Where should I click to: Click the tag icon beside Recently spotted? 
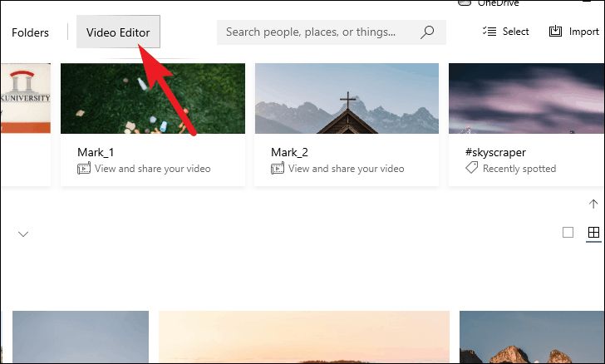tap(471, 168)
